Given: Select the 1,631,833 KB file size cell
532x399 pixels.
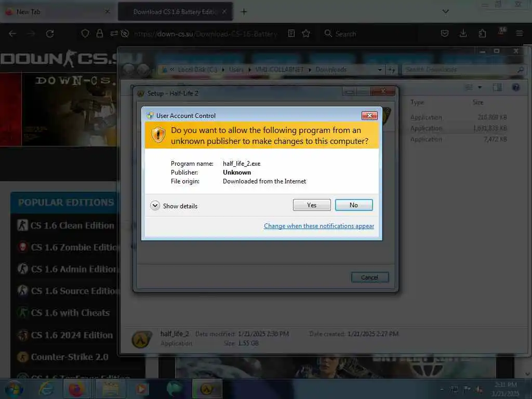Looking at the screenshot, I should coord(490,128).
